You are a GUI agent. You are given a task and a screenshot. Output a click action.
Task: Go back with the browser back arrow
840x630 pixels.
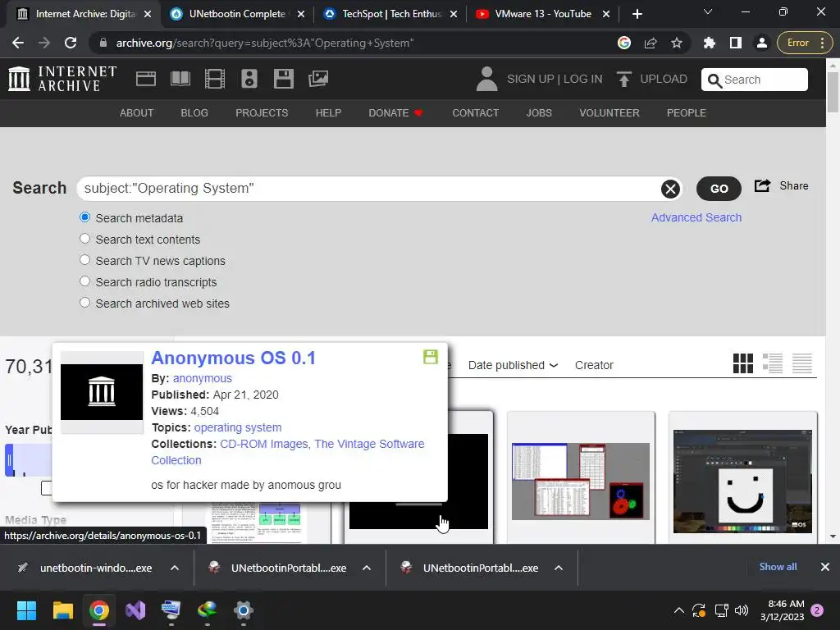pyautogui.click(x=18, y=43)
